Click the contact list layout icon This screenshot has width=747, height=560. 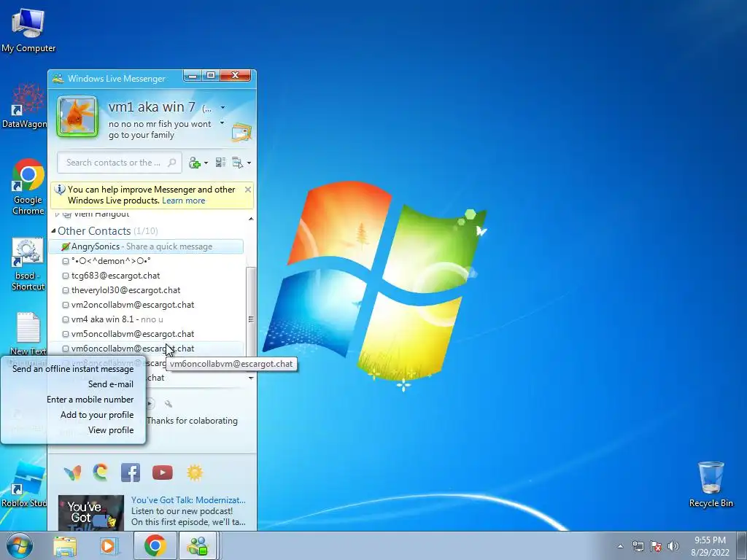click(220, 163)
